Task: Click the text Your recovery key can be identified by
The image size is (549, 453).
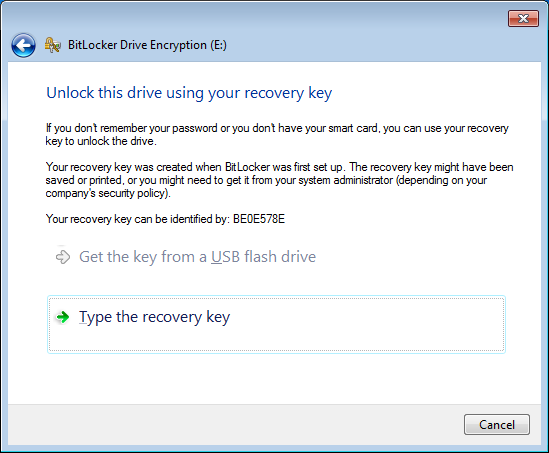Action: coord(138,219)
